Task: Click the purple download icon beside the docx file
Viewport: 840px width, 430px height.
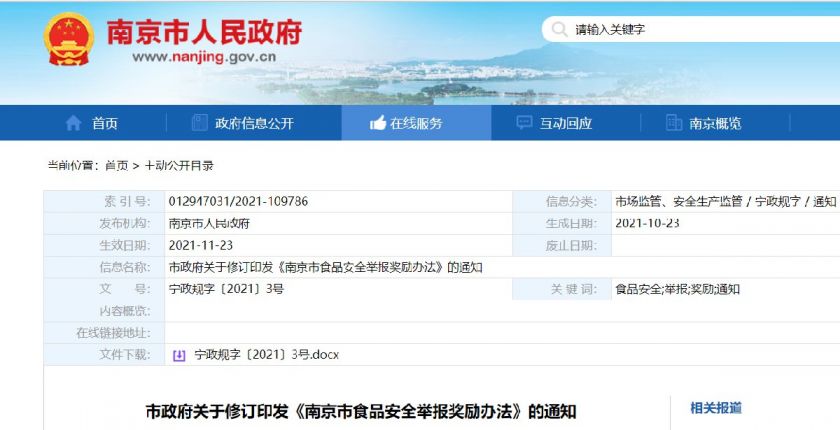Action: coord(179,355)
